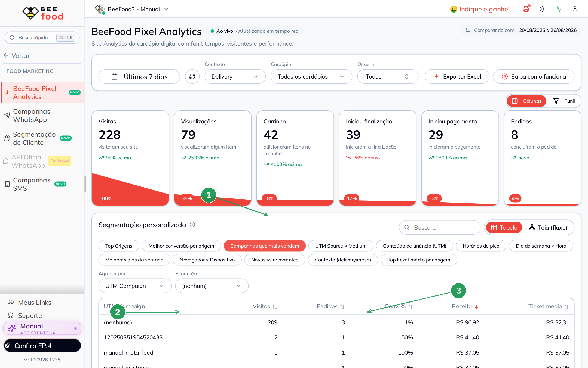
Task: Click the comparison date range 20/08/2026 a 26/08/2026
Action: pos(548,30)
